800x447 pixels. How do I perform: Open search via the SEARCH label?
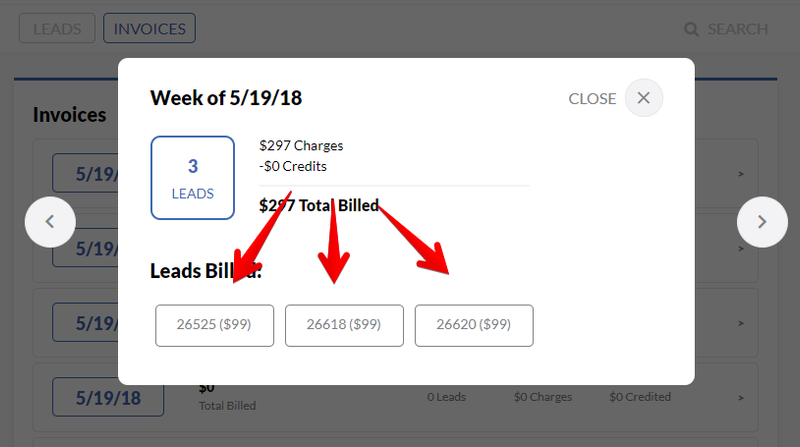tap(737, 29)
